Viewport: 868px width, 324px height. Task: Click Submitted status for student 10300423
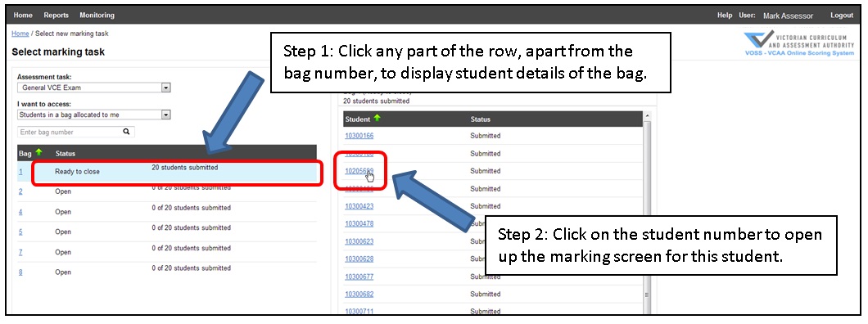click(486, 206)
